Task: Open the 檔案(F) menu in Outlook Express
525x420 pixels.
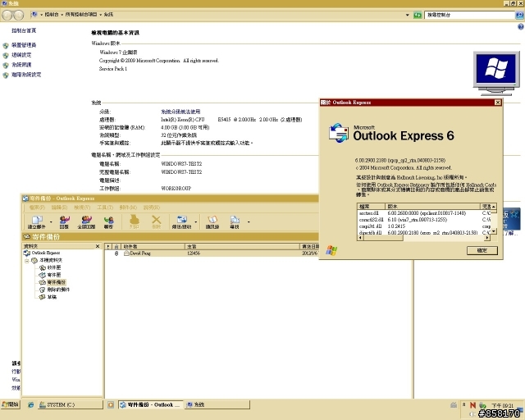Action: (x=37, y=208)
